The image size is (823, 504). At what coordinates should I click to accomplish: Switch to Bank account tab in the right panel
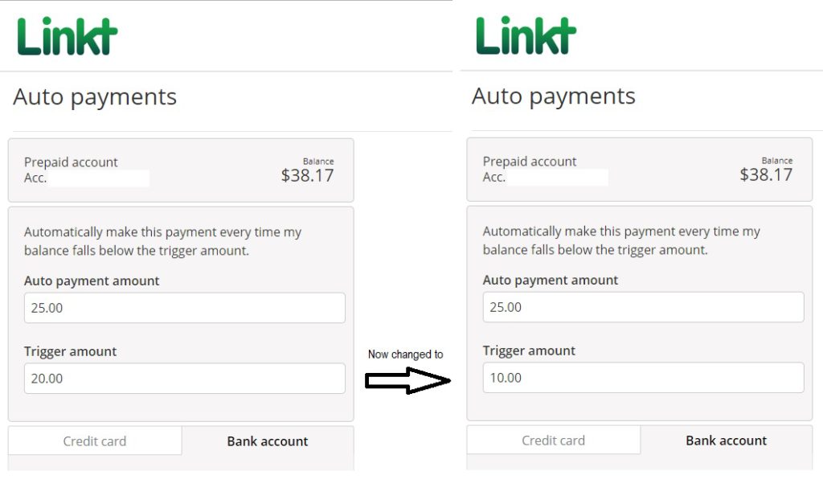(x=726, y=440)
